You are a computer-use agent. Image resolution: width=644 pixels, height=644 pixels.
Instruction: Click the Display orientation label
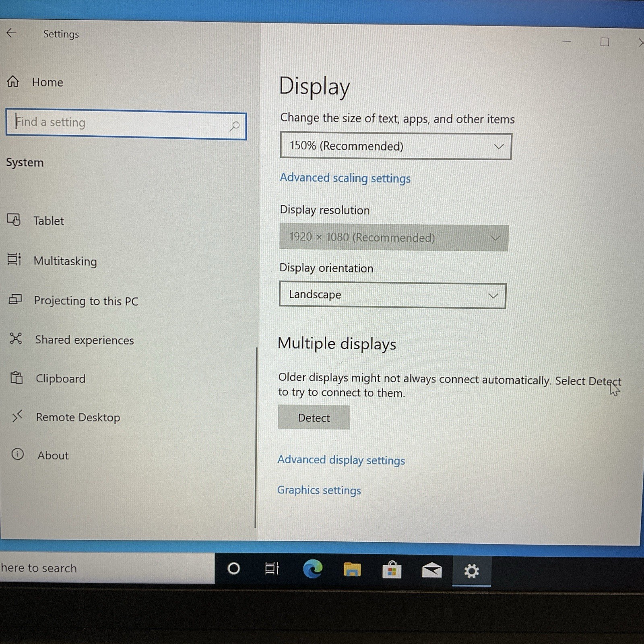point(326,268)
